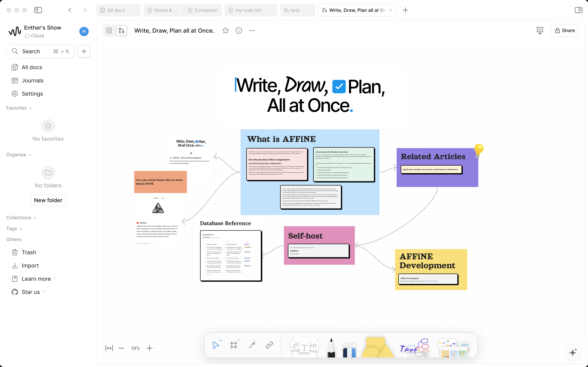Viewport: 588px width, 367px height.
Task: Click the AI sparkle button
Action: [573, 352]
